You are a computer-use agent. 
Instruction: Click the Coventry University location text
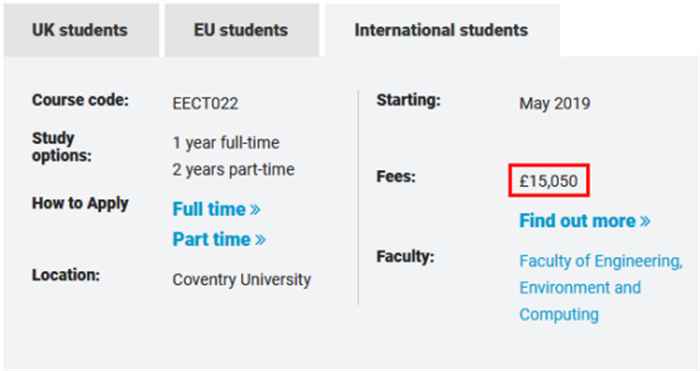pyautogui.click(x=242, y=279)
